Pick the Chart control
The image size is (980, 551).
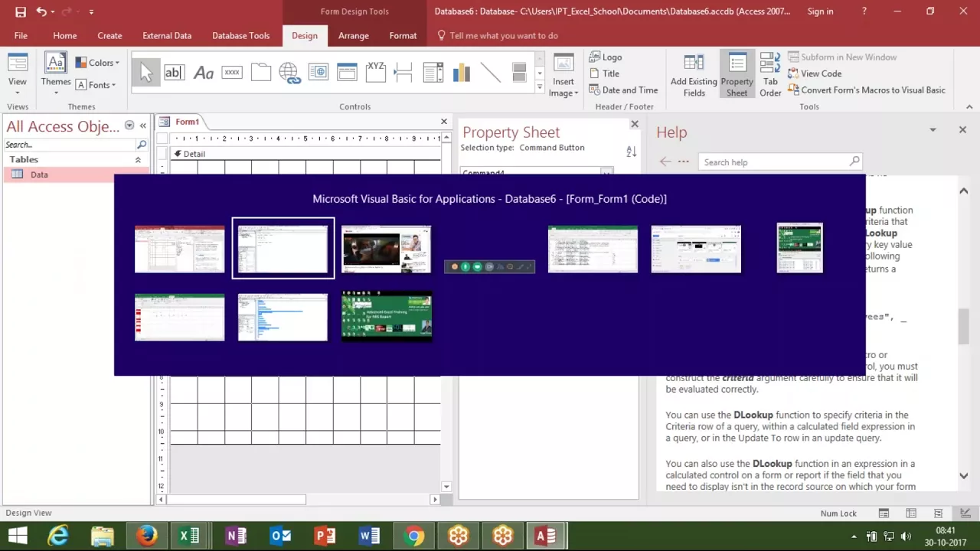click(x=462, y=73)
